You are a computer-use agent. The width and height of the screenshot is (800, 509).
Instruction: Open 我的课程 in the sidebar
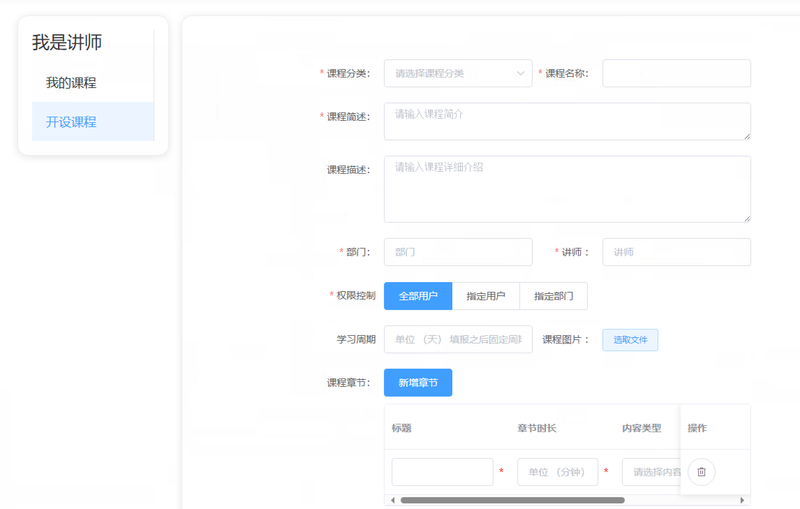(x=71, y=83)
